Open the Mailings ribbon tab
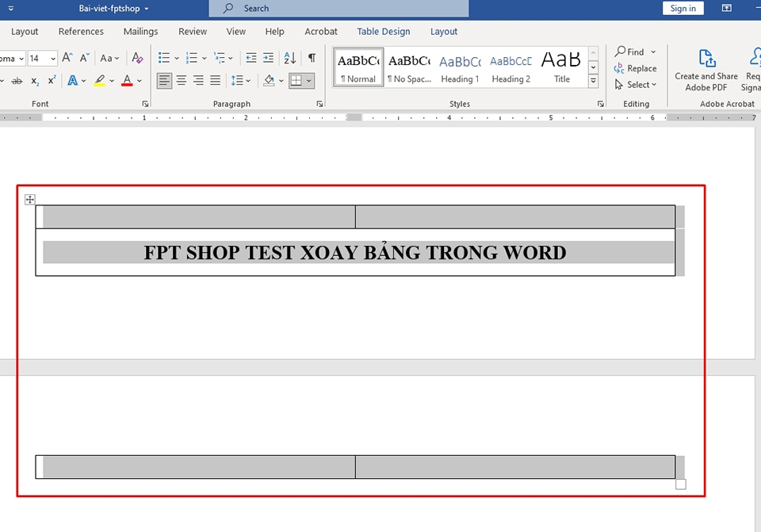The image size is (761, 532). click(x=140, y=32)
